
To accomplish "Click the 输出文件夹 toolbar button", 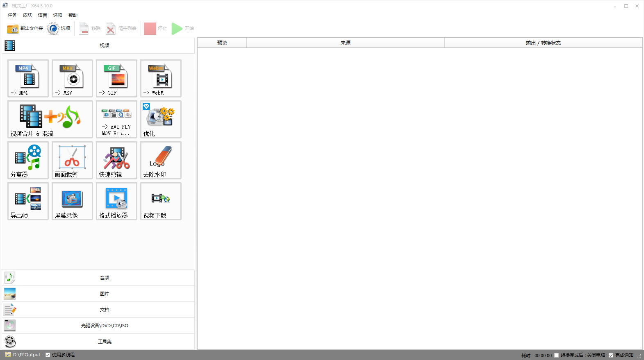I will coord(25,28).
